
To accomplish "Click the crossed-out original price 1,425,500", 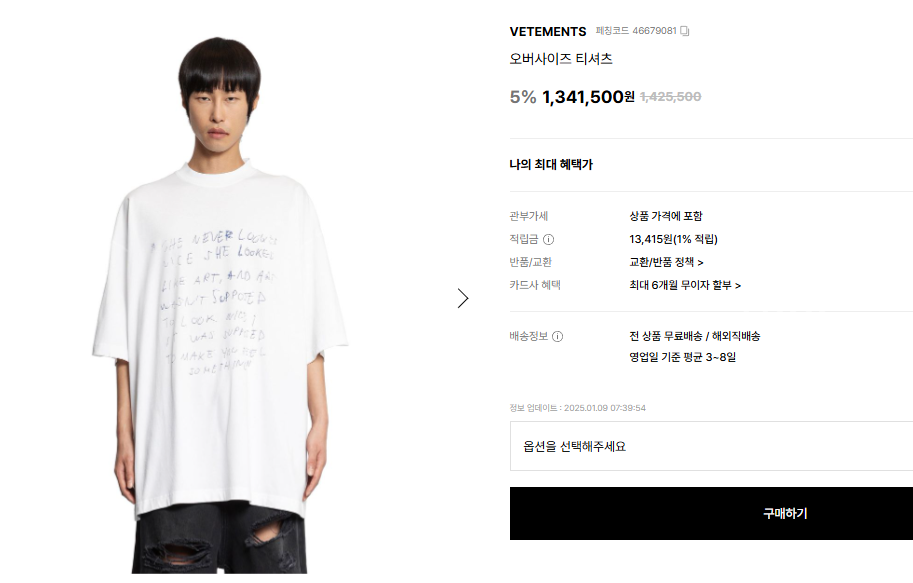I will click(670, 97).
